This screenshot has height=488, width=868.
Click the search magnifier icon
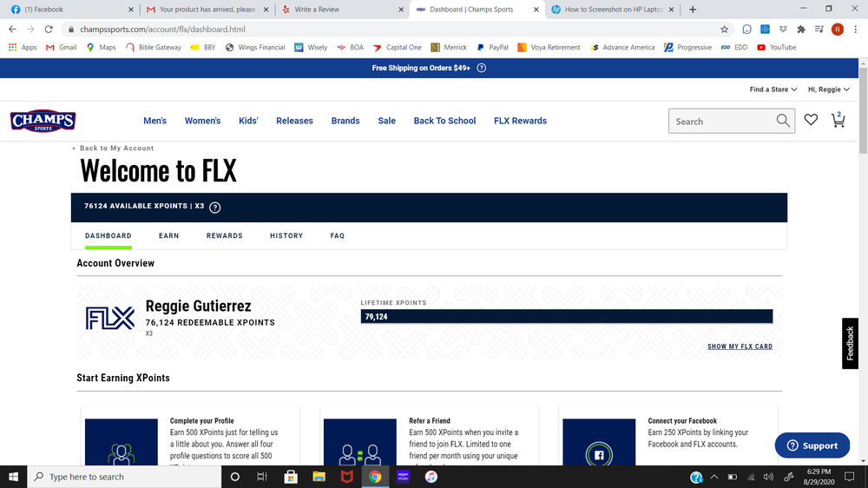point(783,121)
